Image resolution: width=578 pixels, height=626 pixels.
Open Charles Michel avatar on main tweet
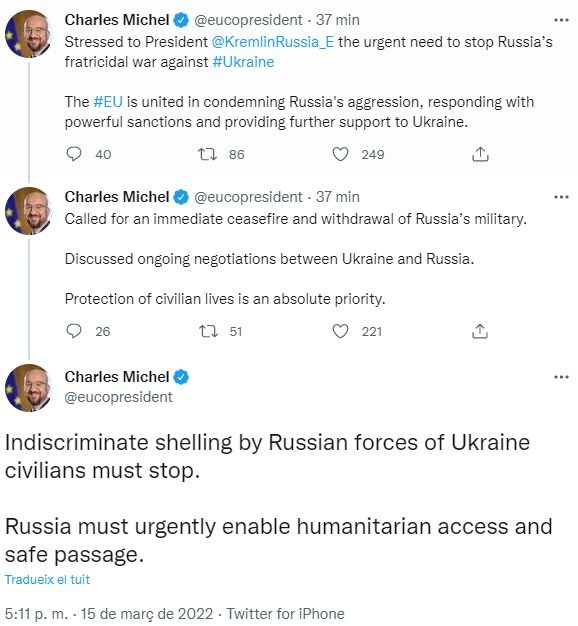(x=28, y=388)
